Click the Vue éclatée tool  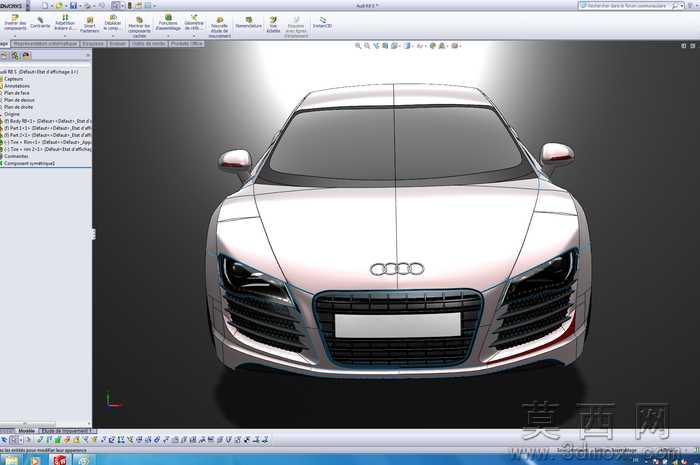point(273,25)
